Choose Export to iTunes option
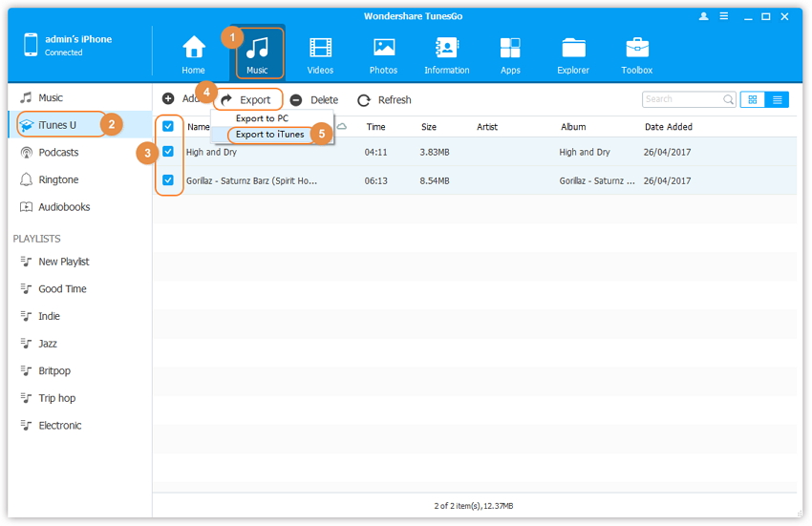Viewport: 812px width, 526px height. 269,135
